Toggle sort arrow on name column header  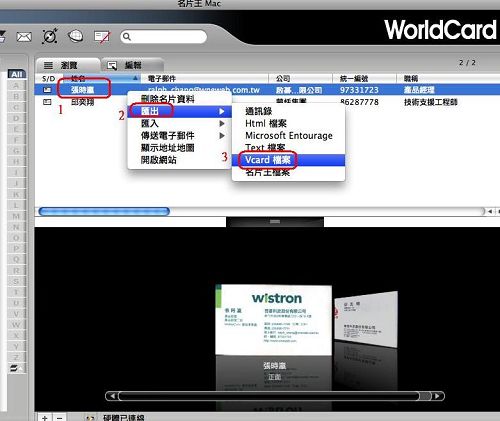pyautogui.click(x=135, y=78)
